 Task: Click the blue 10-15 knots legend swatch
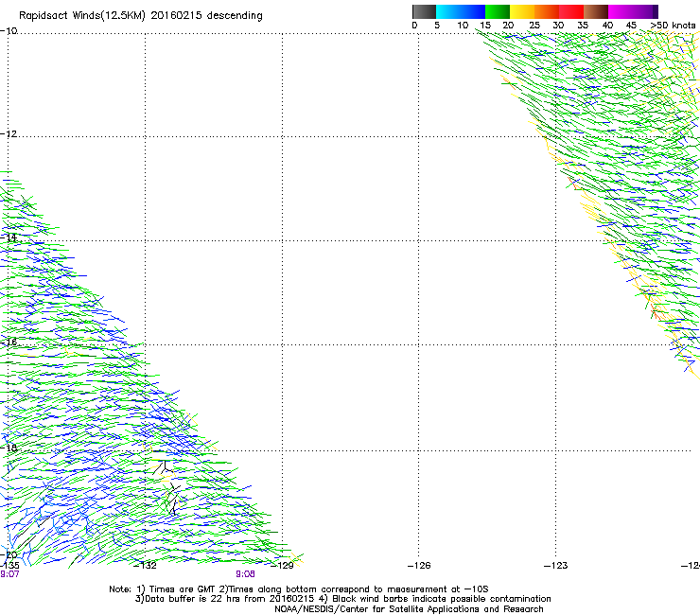tap(473, 11)
